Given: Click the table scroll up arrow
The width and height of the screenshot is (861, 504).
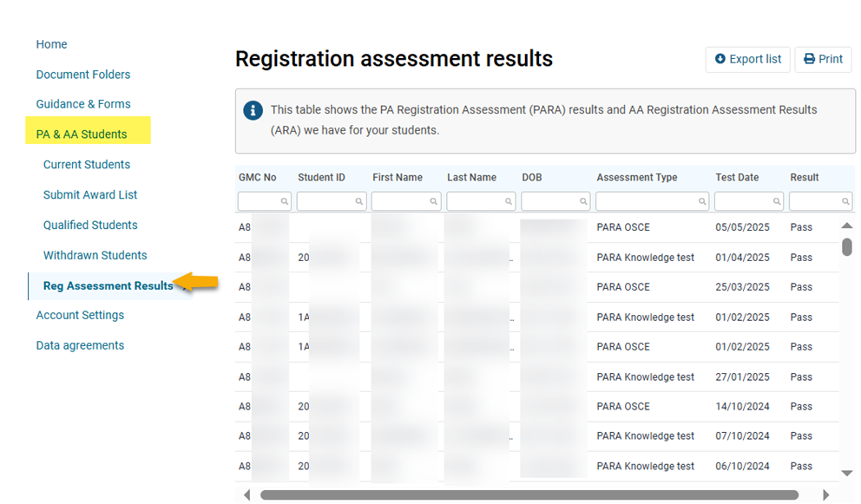Looking at the screenshot, I should [847, 226].
